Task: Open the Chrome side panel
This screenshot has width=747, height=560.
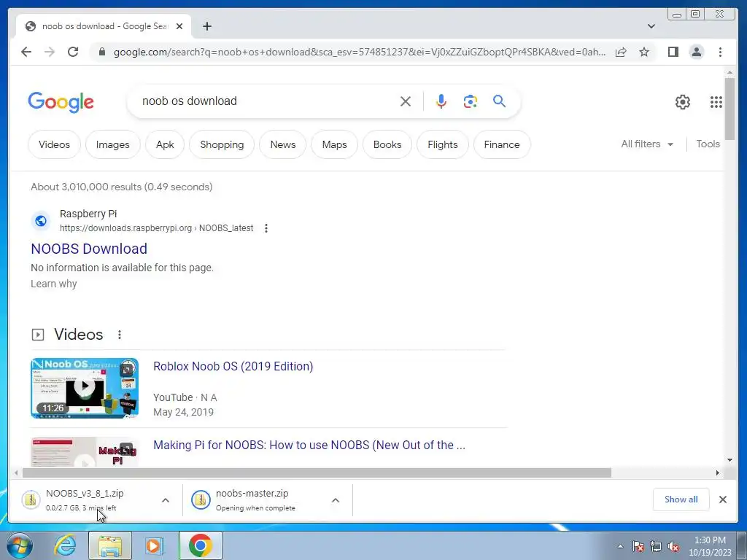Action: [x=673, y=52]
